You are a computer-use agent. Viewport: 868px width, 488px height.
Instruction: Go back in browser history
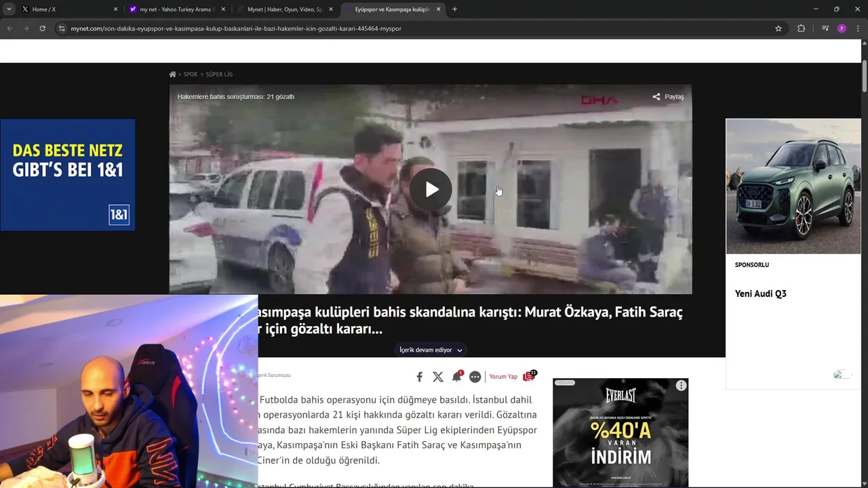pos(9,28)
